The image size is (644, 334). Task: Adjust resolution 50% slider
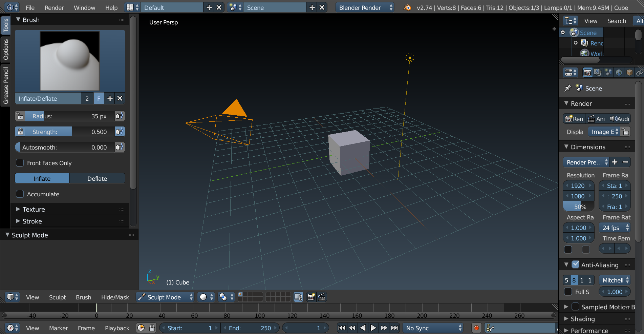[579, 207]
